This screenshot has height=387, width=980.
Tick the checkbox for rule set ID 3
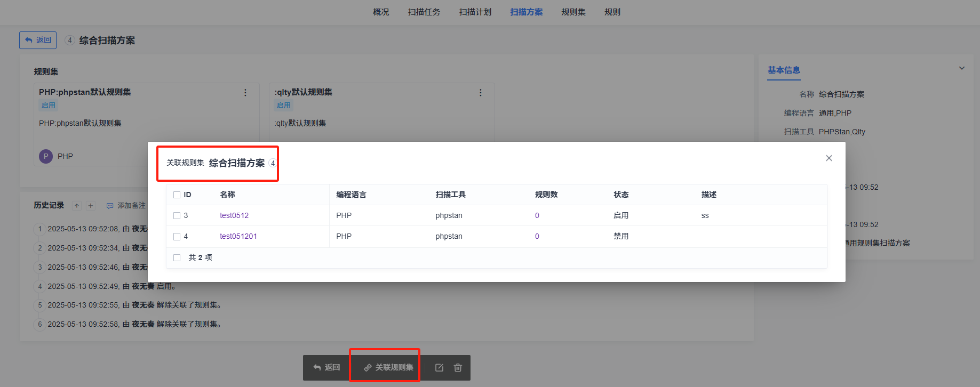click(177, 216)
